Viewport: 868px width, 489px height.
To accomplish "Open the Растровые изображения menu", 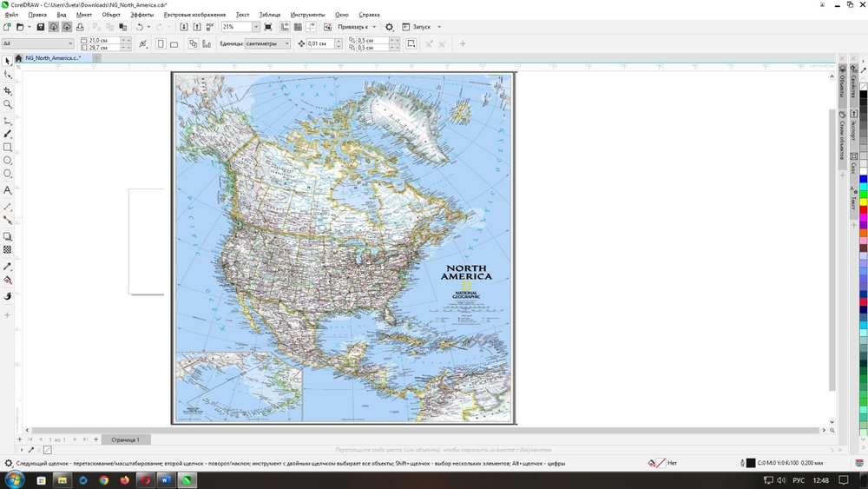I will point(194,15).
